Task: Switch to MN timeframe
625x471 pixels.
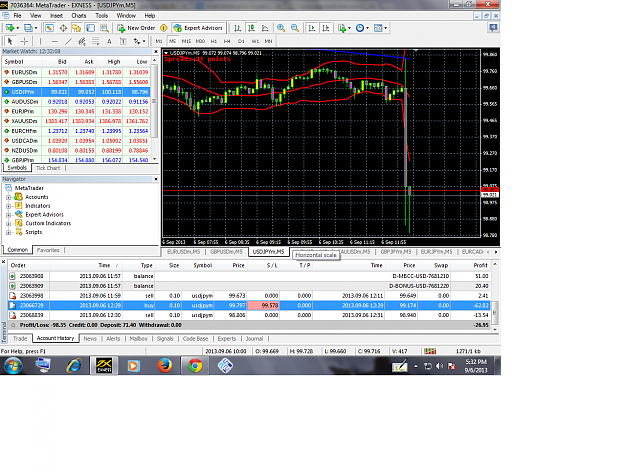Action: pyautogui.click(x=269, y=41)
